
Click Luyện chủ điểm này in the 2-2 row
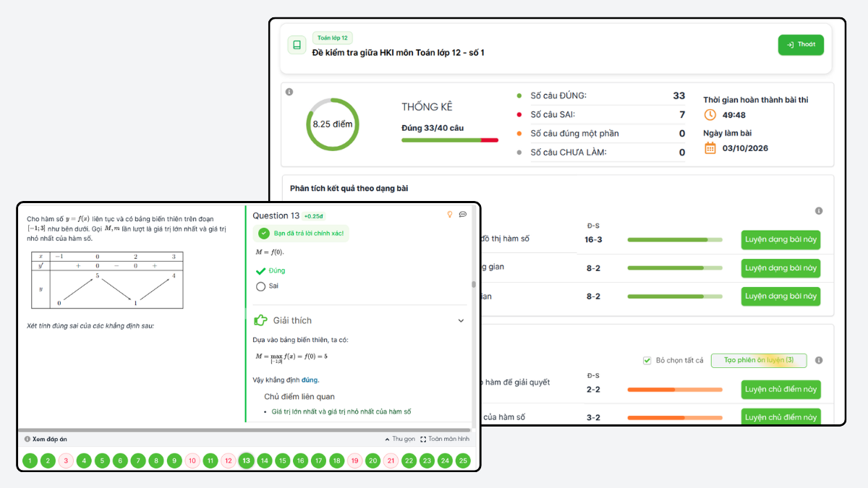click(x=781, y=390)
